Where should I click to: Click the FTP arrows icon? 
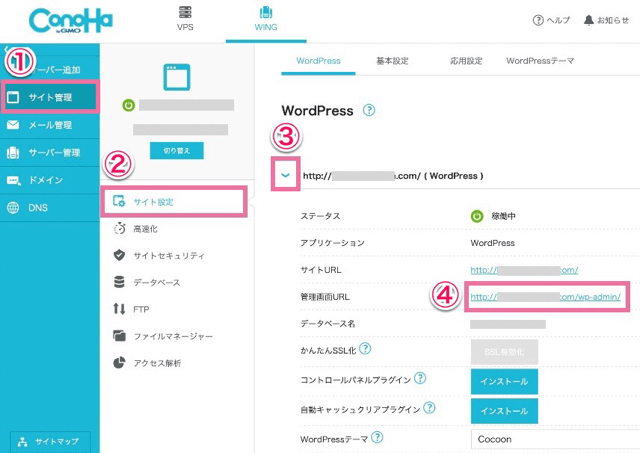tap(119, 309)
